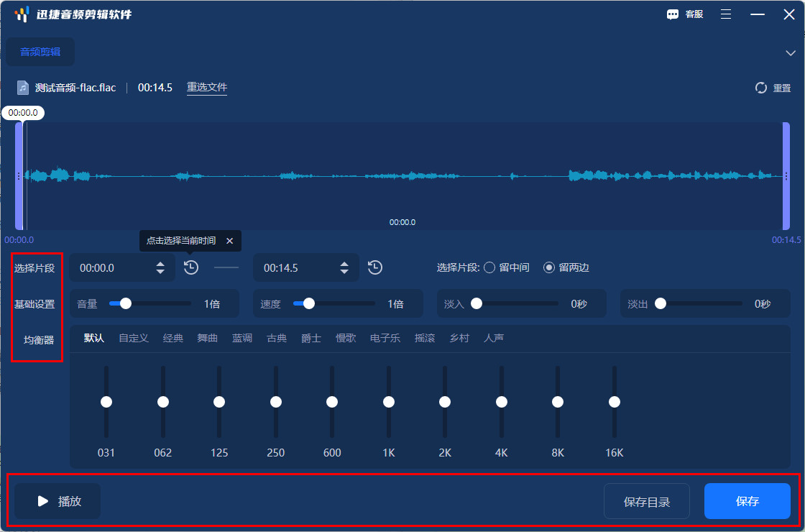Click the start time field 00:00.0
805x532 pixels.
click(x=122, y=267)
